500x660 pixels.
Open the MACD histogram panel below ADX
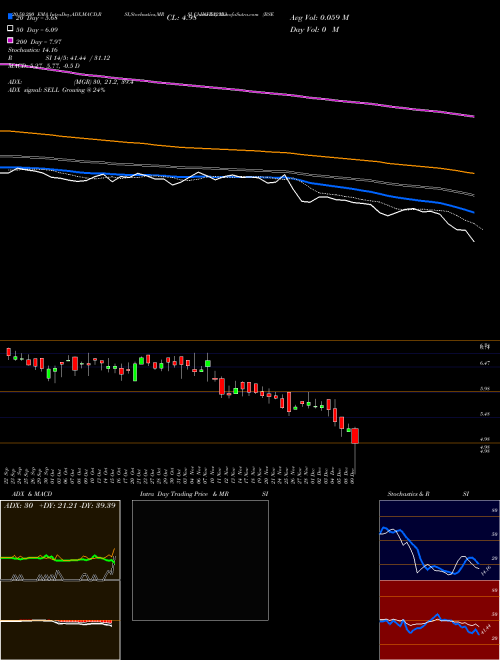[x=60, y=620]
